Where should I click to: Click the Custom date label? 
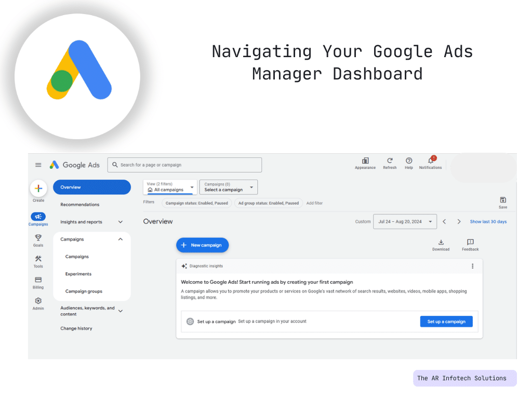363,221
